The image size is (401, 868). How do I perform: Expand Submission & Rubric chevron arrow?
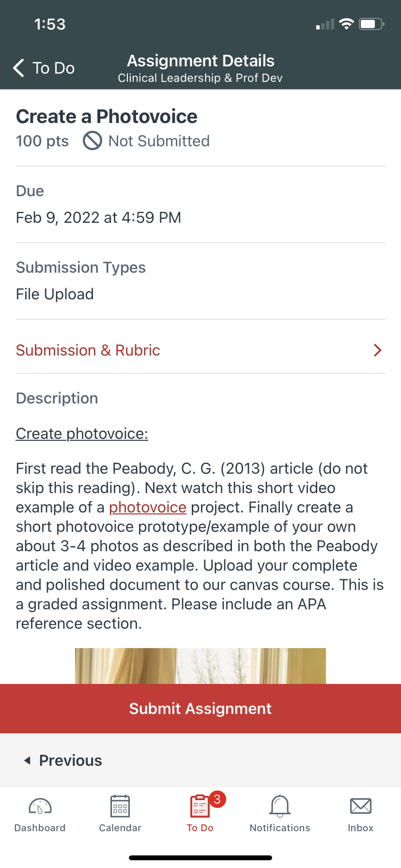tap(378, 350)
